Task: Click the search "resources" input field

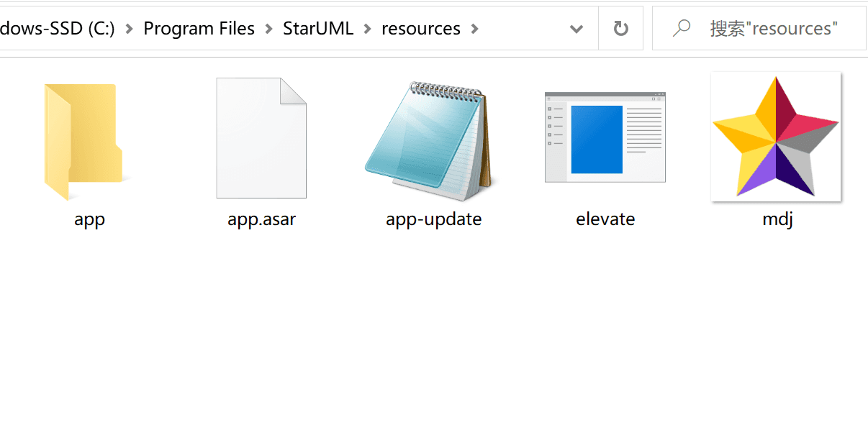Action: pos(759,29)
